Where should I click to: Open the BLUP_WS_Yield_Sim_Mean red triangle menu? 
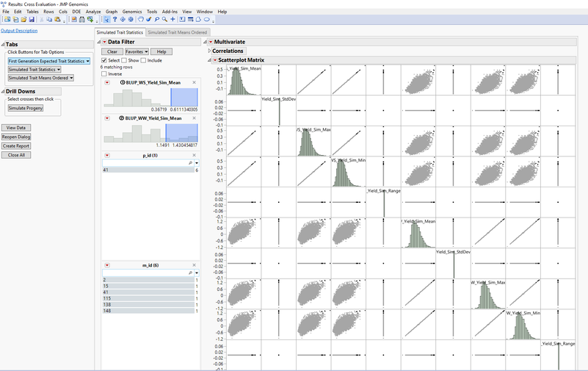click(107, 82)
